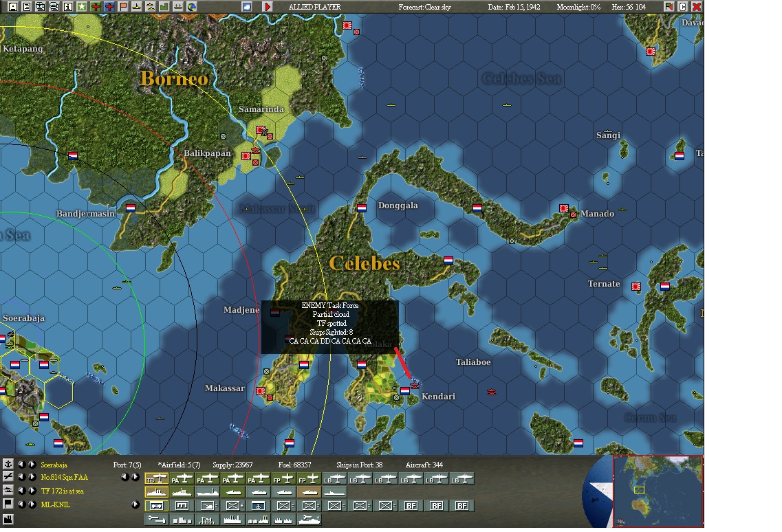Click the green and red flag icon top right
The width and height of the screenshot is (782, 532).
(669, 6)
